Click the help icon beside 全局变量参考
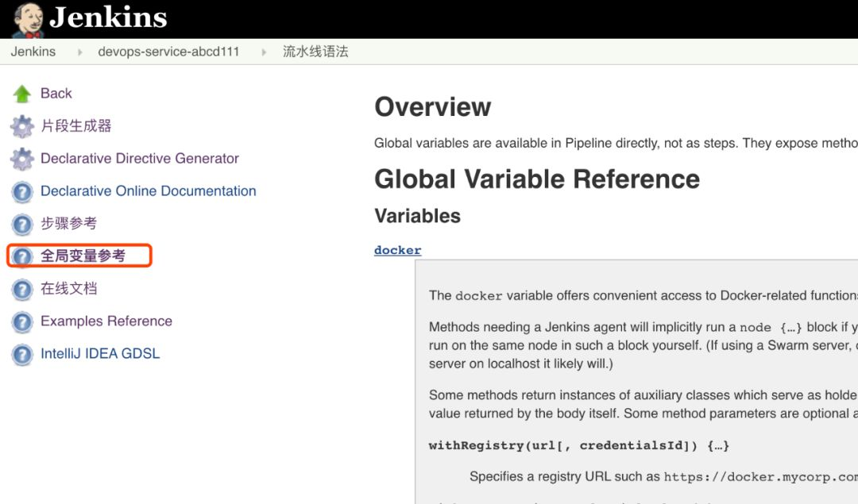Image resolution: width=858 pixels, height=504 pixels. (x=22, y=256)
